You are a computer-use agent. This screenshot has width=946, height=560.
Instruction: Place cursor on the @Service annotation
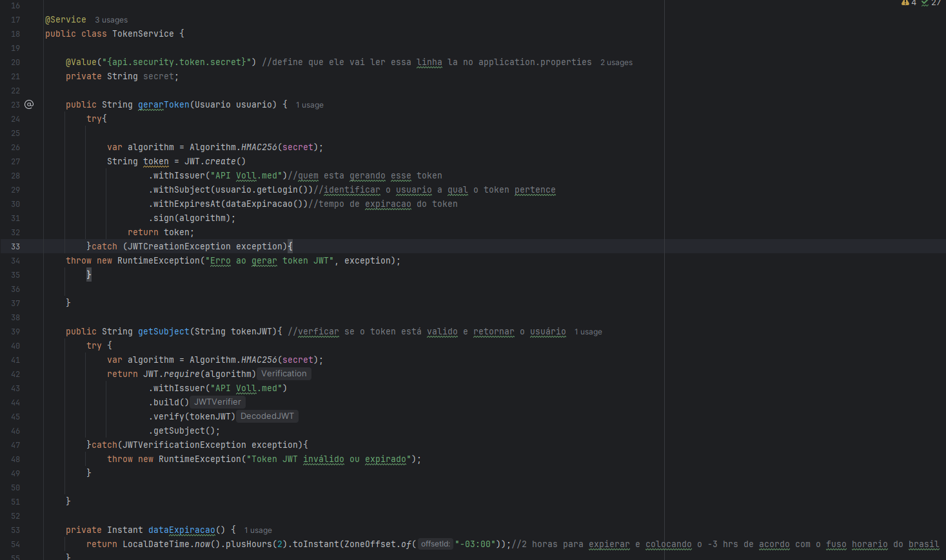pyautogui.click(x=66, y=20)
